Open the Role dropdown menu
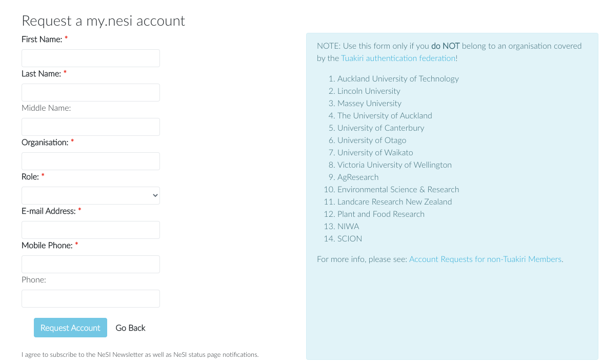 [x=90, y=196]
